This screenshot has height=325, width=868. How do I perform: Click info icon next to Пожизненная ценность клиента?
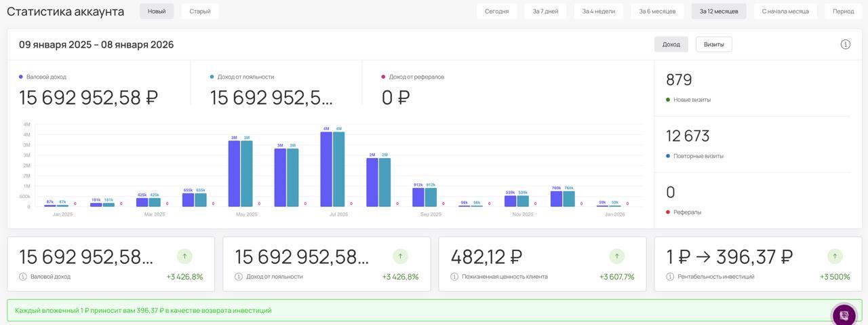click(454, 277)
